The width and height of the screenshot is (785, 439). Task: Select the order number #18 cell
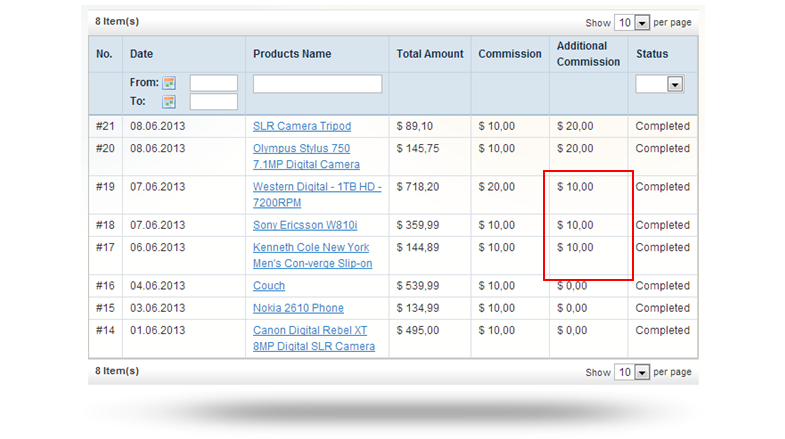(105, 225)
